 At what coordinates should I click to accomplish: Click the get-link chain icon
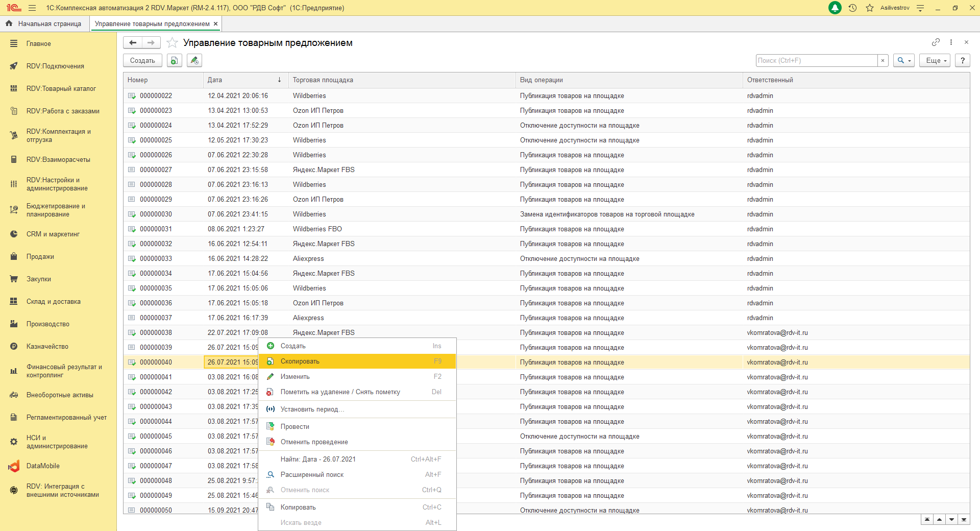(936, 42)
